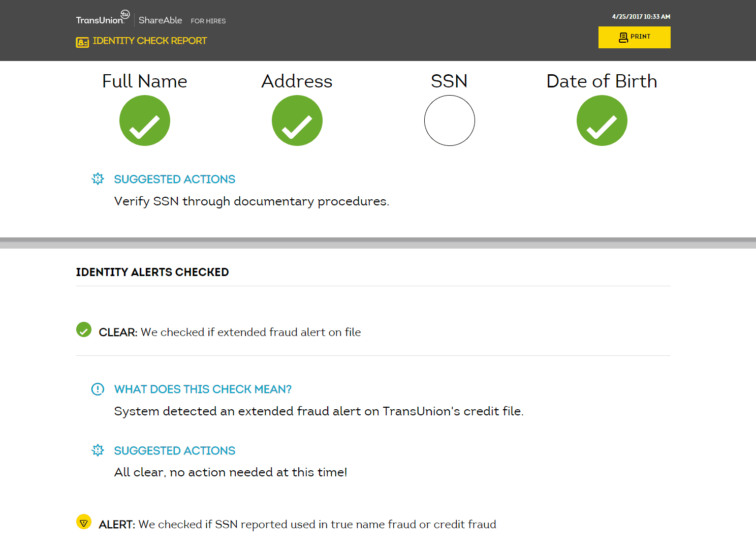Click the Date of Birth verified status circle
756x546 pixels.
point(602,120)
